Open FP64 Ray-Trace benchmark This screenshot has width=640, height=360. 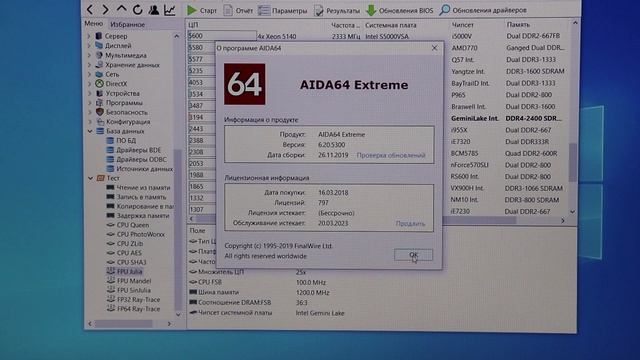138,309
